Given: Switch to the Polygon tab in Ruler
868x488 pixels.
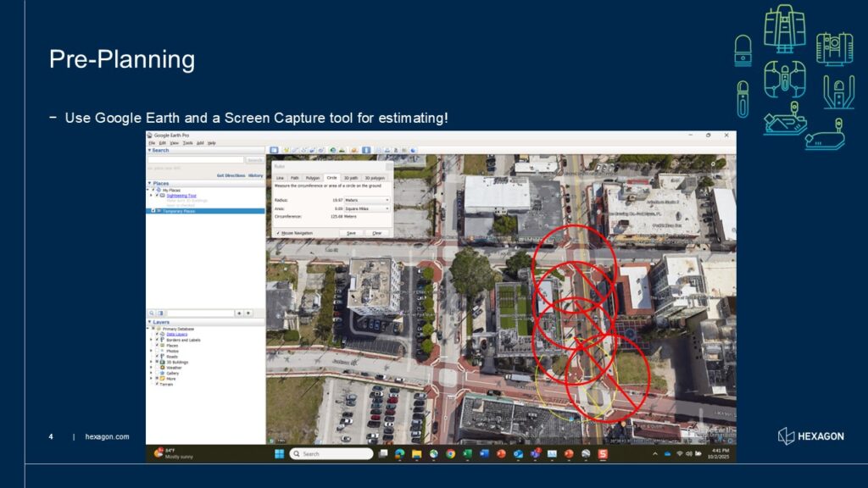Looking at the screenshot, I should [312, 178].
